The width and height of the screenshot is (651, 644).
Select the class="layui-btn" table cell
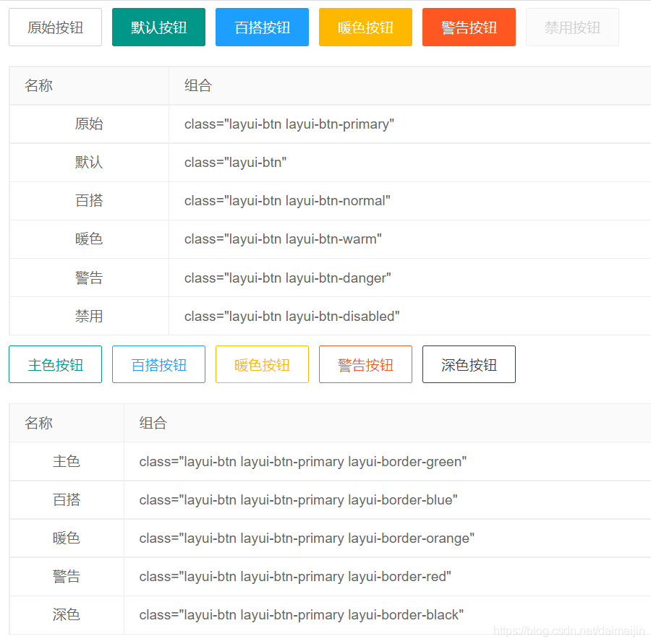coord(235,163)
